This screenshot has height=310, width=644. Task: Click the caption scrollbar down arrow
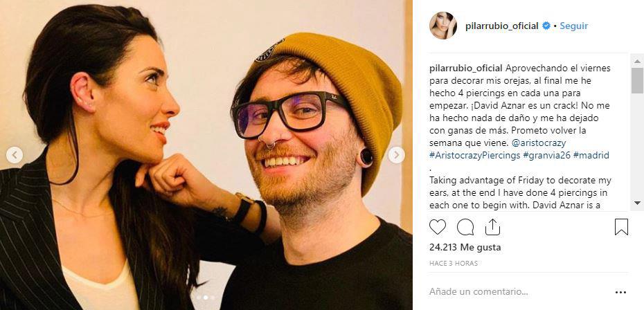(x=637, y=203)
